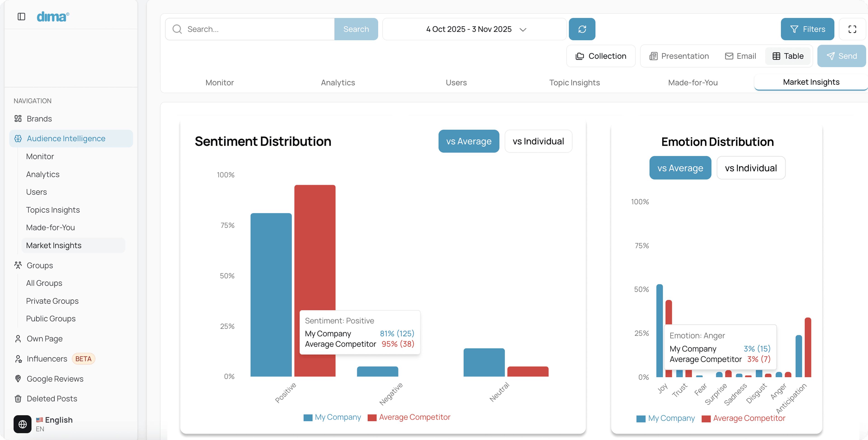The image size is (868, 440).
Task: Open Google Reviews from the sidebar
Action: (x=55, y=379)
